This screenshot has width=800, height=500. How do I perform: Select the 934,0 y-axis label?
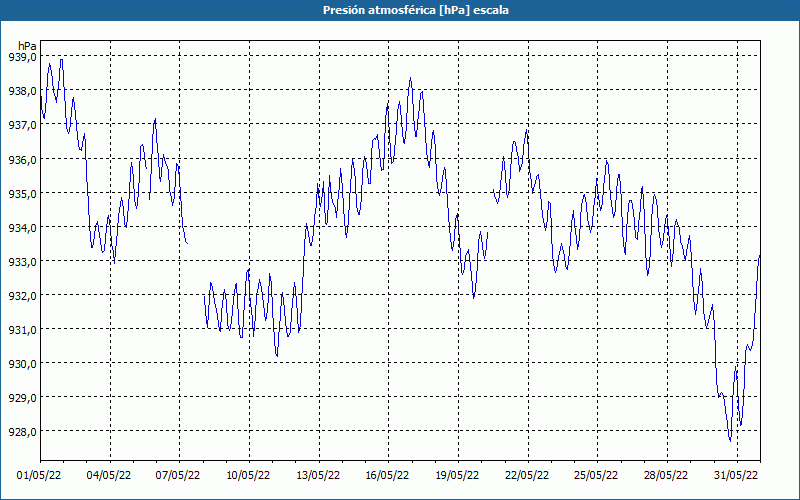(22, 228)
